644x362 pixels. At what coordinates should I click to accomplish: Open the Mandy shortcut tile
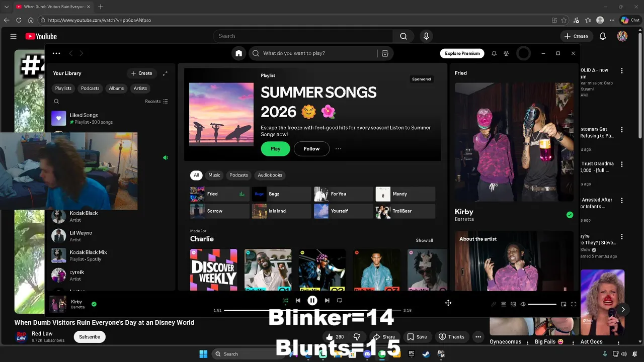[405, 194]
